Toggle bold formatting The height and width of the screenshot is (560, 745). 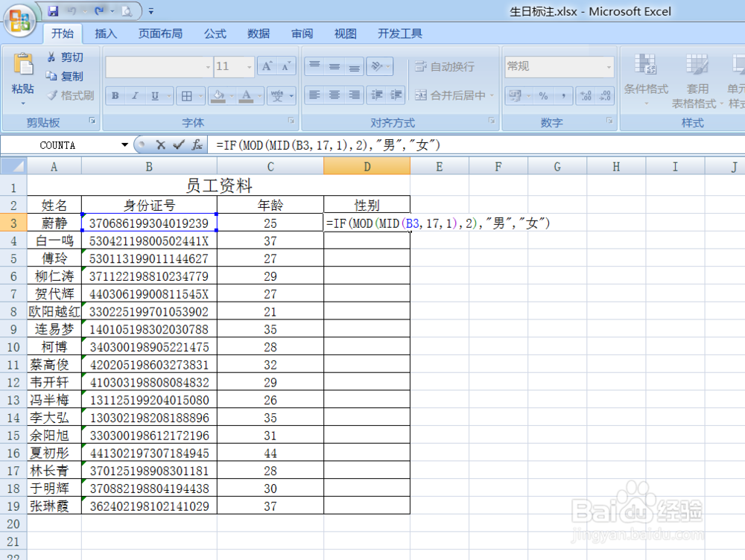point(115,96)
